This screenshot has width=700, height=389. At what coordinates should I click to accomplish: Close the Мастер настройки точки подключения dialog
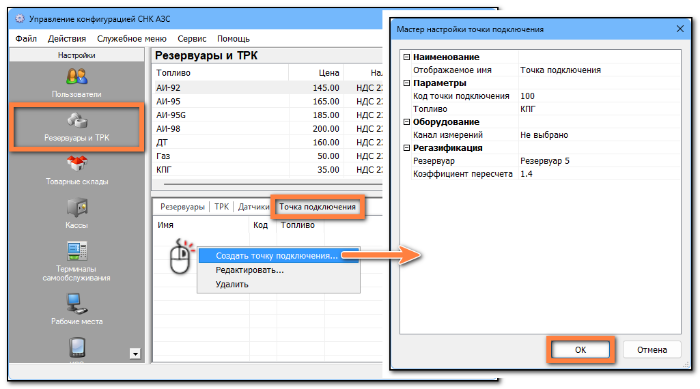(680, 29)
